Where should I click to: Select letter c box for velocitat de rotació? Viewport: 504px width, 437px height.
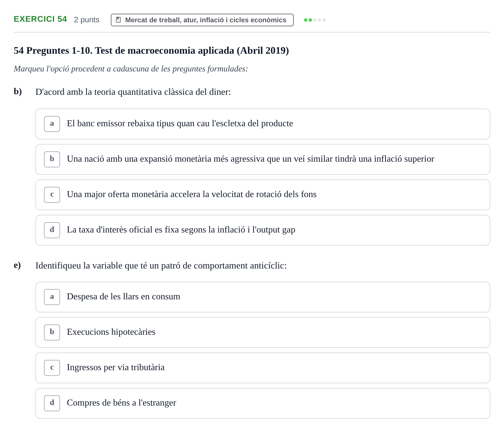[52, 195]
